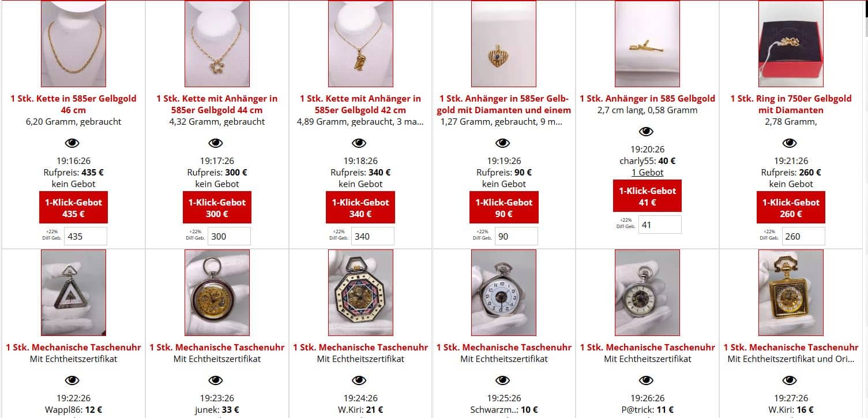View the octagonal pocket watch image
The height and width of the screenshot is (418, 868).
pos(360,293)
